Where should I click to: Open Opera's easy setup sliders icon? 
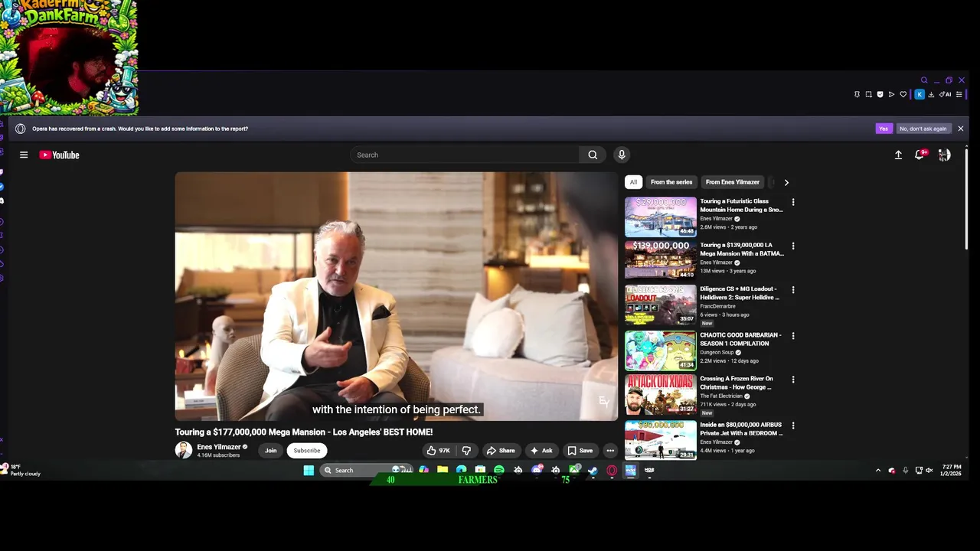click(959, 94)
